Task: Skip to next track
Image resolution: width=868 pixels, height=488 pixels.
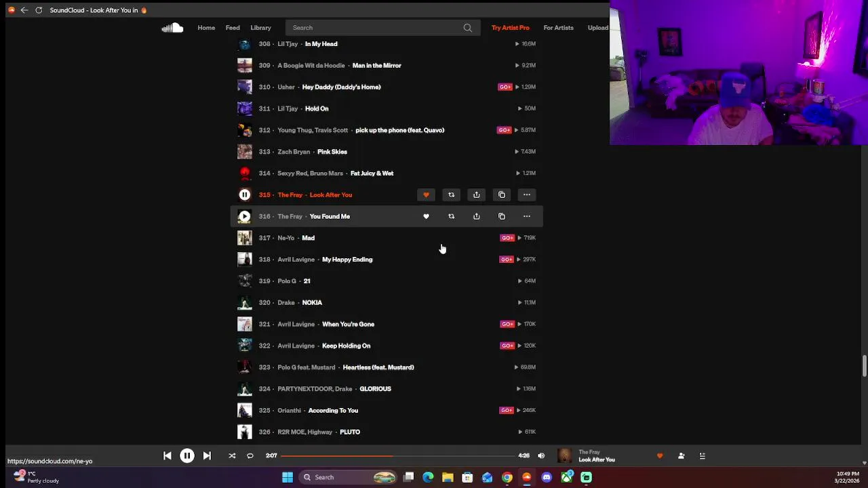Action: (207, 456)
